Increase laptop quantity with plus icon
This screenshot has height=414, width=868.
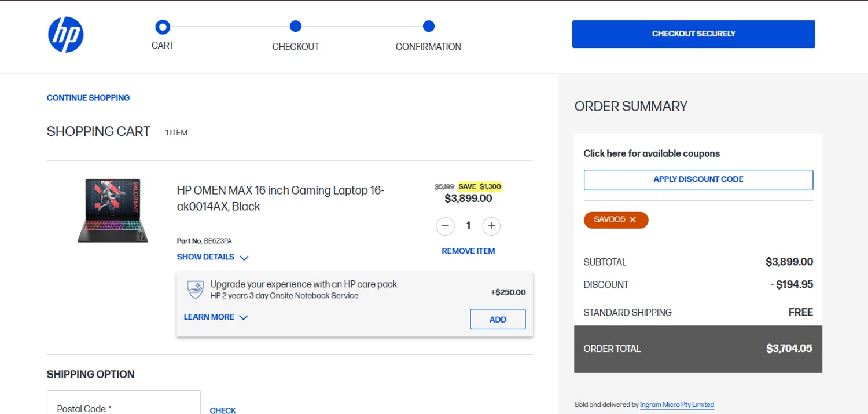pyautogui.click(x=491, y=226)
